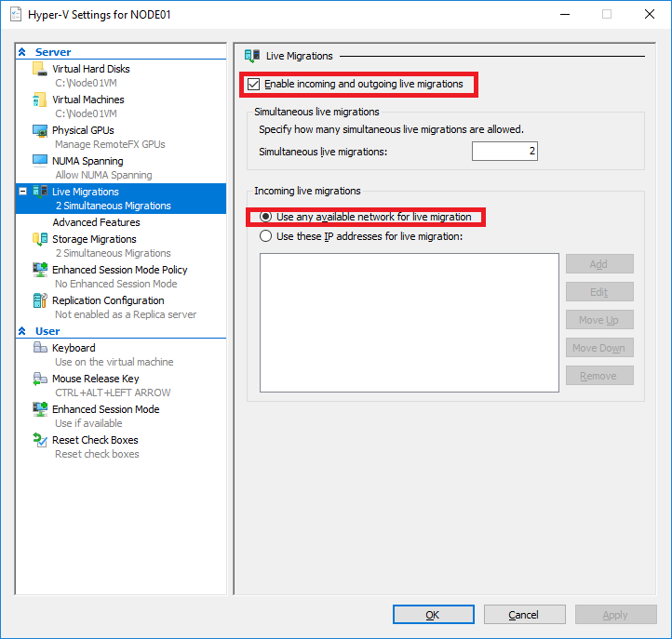Open Replication Configuration settings
The height and width of the screenshot is (639, 672).
pyautogui.click(x=108, y=300)
